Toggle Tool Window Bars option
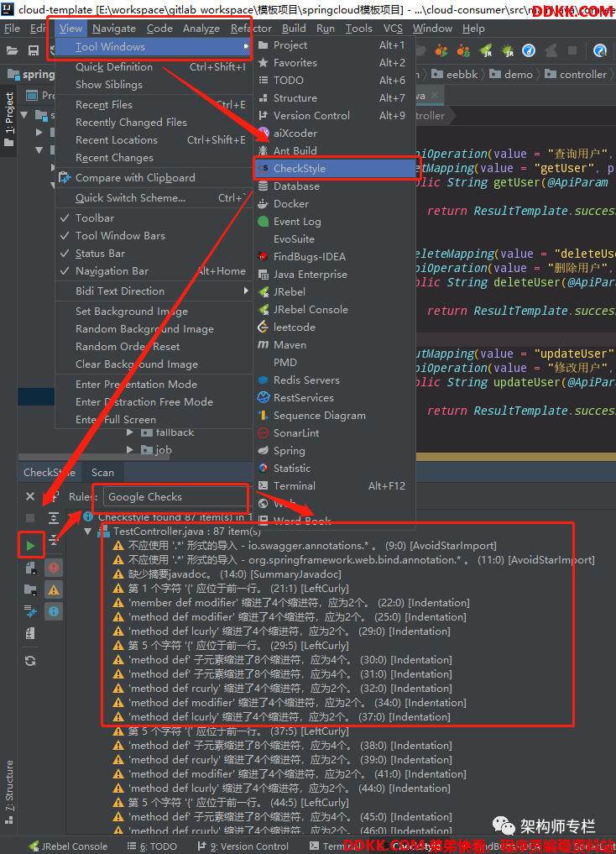 point(154,236)
